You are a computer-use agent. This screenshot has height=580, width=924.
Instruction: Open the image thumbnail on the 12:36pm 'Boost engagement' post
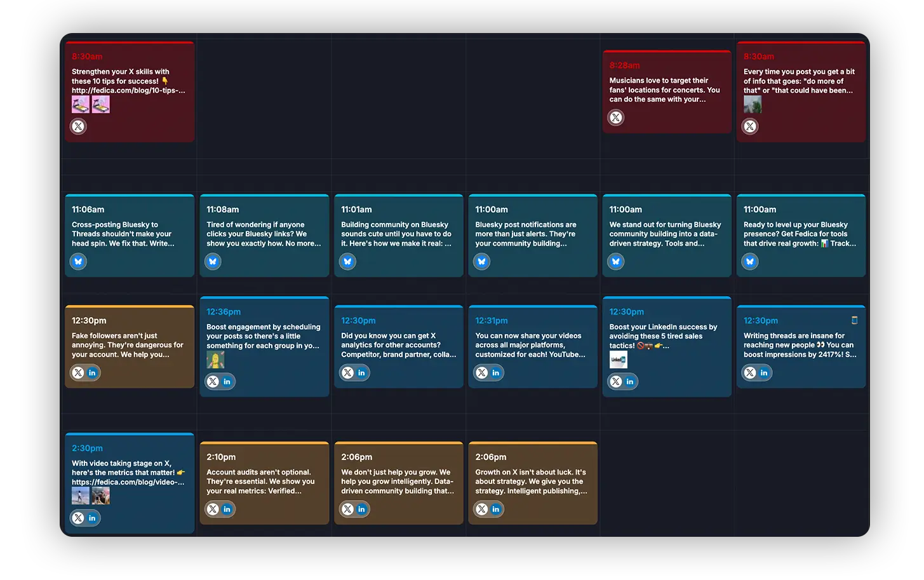(x=215, y=360)
